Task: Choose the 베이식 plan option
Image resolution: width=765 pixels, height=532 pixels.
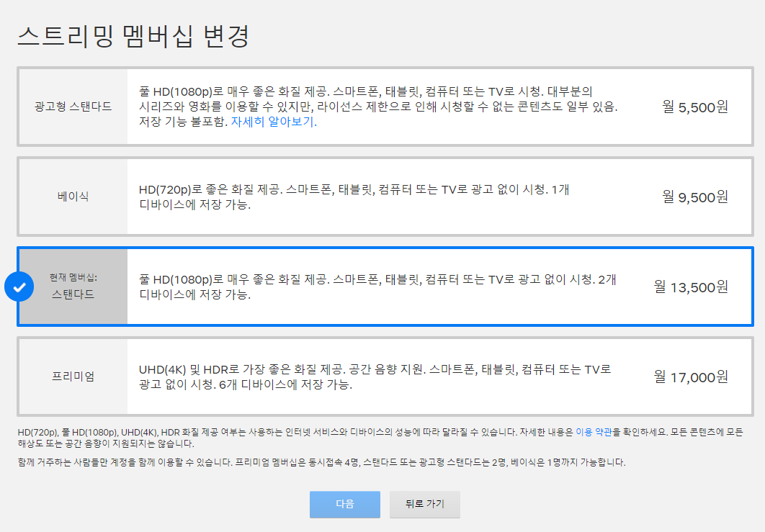Action: [385, 197]
